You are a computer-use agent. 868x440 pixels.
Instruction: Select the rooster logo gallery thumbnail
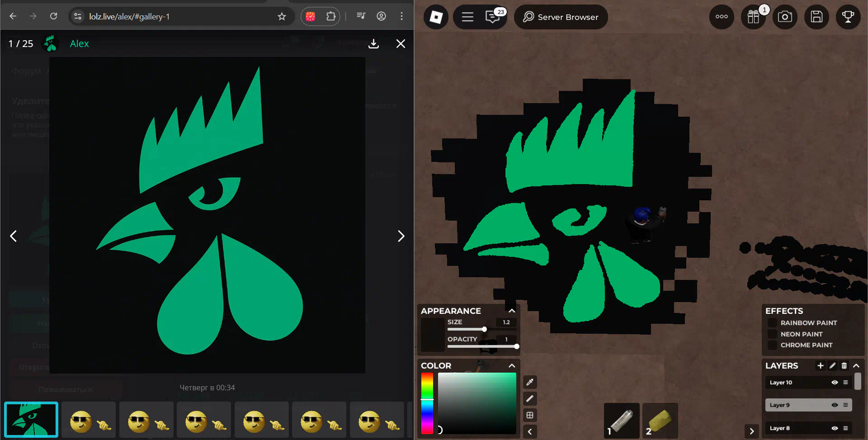[31, 420]
